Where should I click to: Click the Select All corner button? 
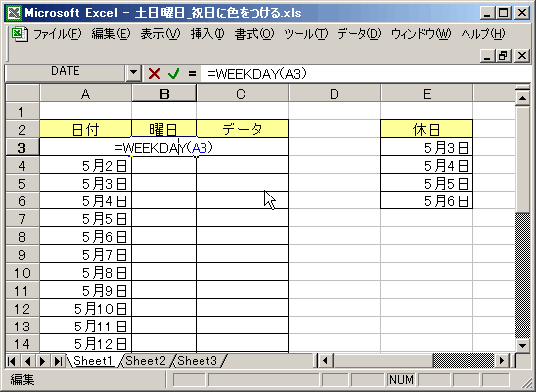click(22, 93)
